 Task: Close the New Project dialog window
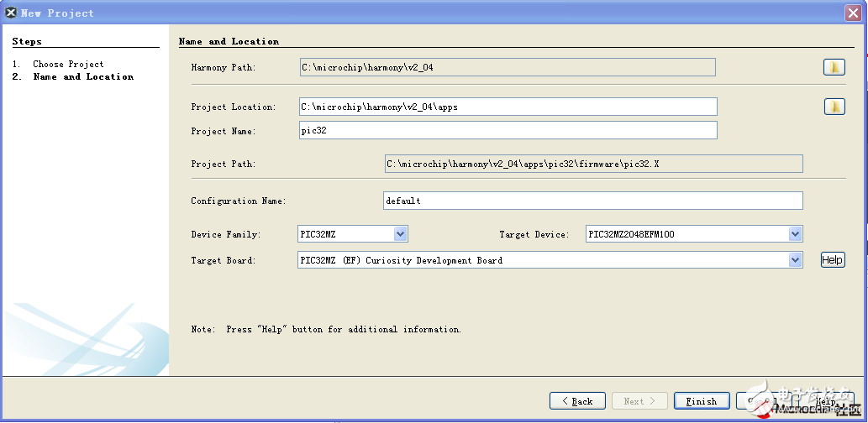click(851, 13)
